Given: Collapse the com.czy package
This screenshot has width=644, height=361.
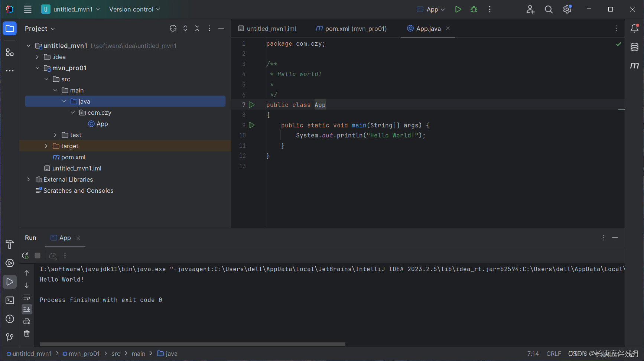Looking at the screenshot, I should click(x=73, y=112).
